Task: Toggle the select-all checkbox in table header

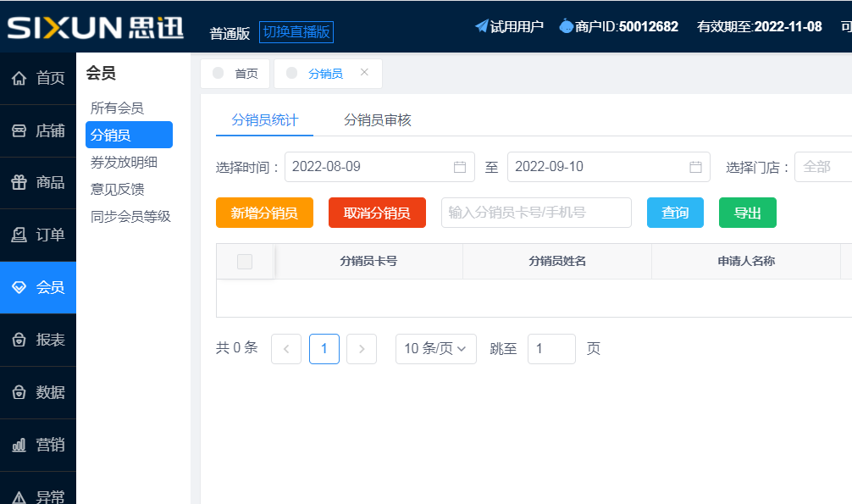Action: [244, 261]
